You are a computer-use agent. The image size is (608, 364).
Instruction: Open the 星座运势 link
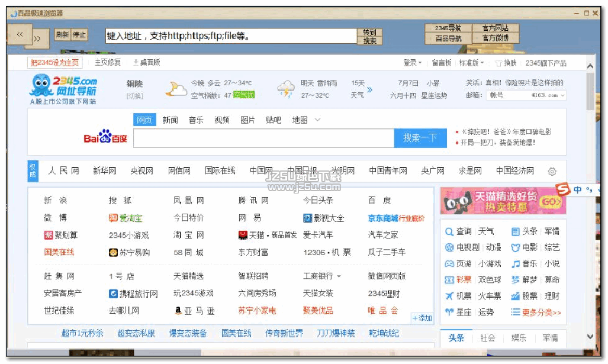(x=435, y=95)
